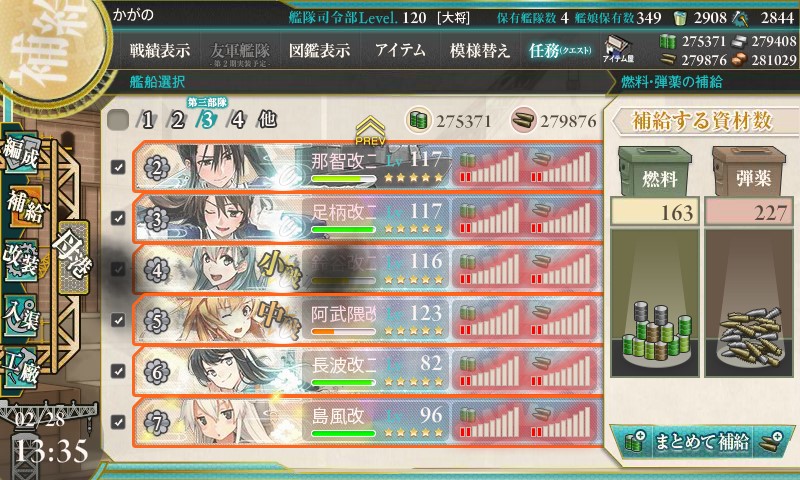Viewport: 800px width, 480px height.
Task: Open the アイテム屋 item shop icon
Action: point(618,50)
